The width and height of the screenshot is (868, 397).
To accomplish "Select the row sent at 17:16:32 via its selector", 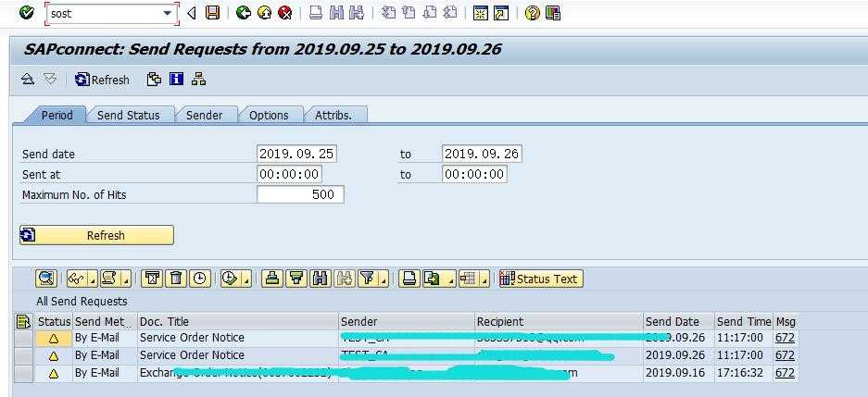I will 23,373.
